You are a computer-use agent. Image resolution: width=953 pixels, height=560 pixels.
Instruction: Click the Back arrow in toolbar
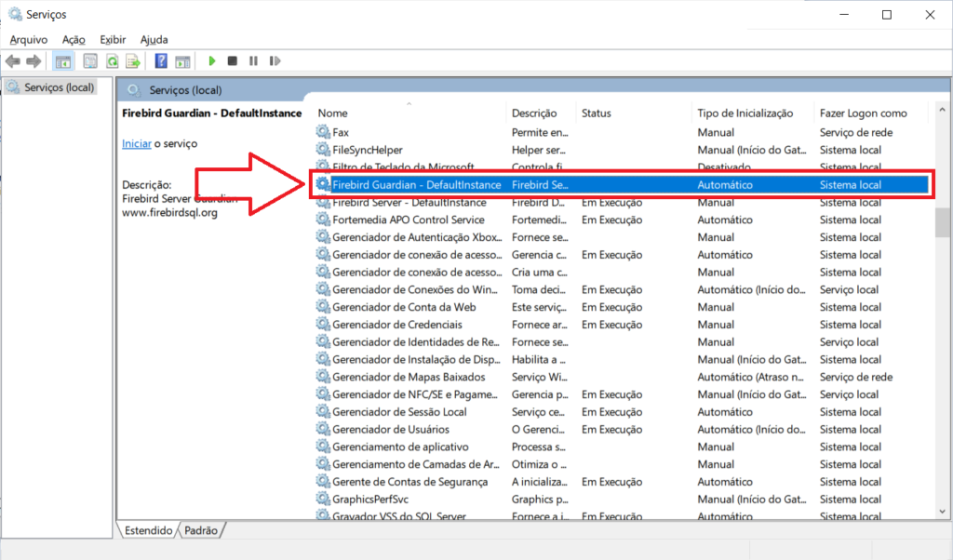click(13, 61)
